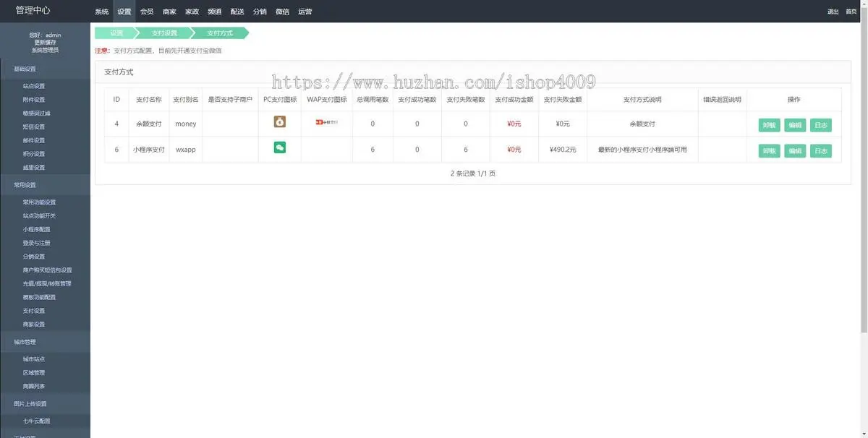Image resolution: width=868 pixels, height=438 pixels.
Task: Click the money alias cell
Action: [x=186, y=124]
